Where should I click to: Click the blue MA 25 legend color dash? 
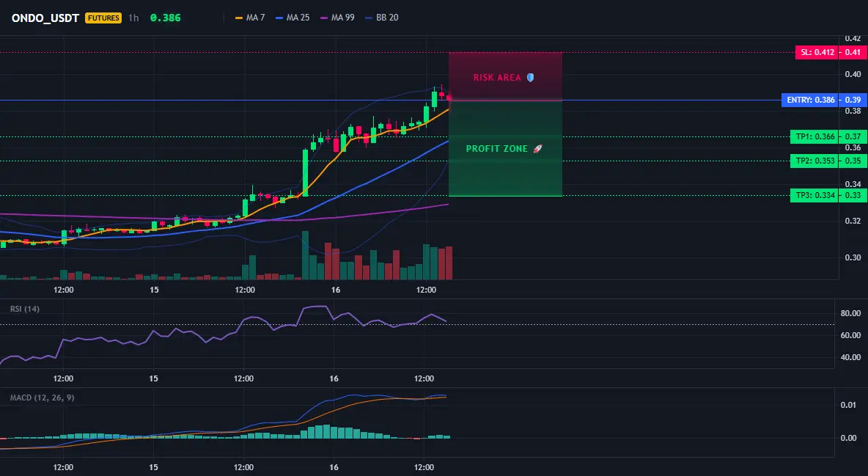279,18
